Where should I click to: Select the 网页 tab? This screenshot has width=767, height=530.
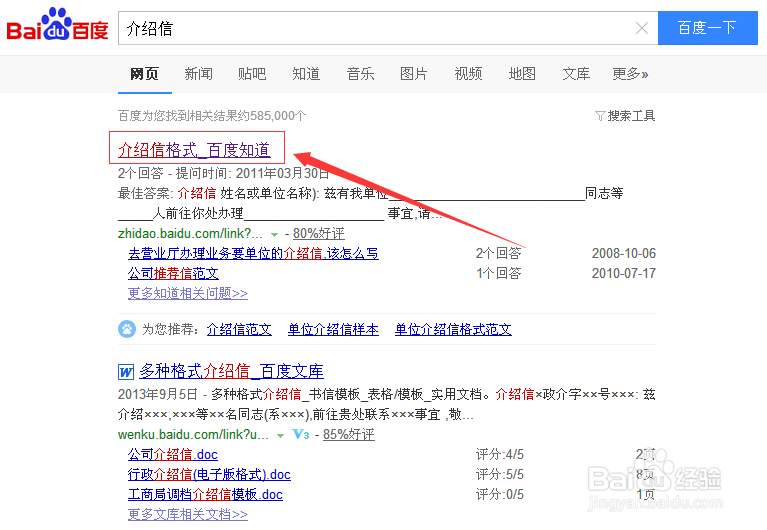pos(144,74)
